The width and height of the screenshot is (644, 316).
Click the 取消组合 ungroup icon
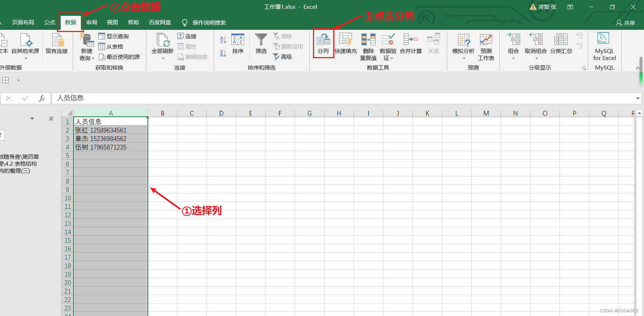(x=536, y=39)
